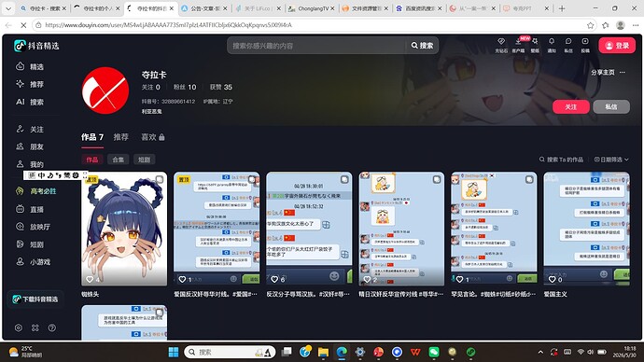Open 朋友 in the left sidebar

(x=30, y=146)
